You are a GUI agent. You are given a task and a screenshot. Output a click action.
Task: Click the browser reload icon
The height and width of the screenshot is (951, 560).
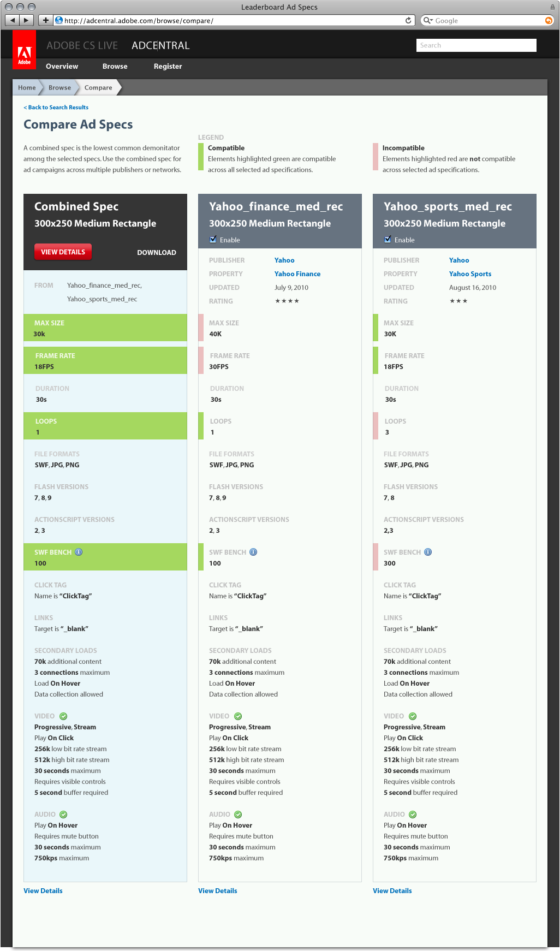pyautogui.click(x=408, y=20)
